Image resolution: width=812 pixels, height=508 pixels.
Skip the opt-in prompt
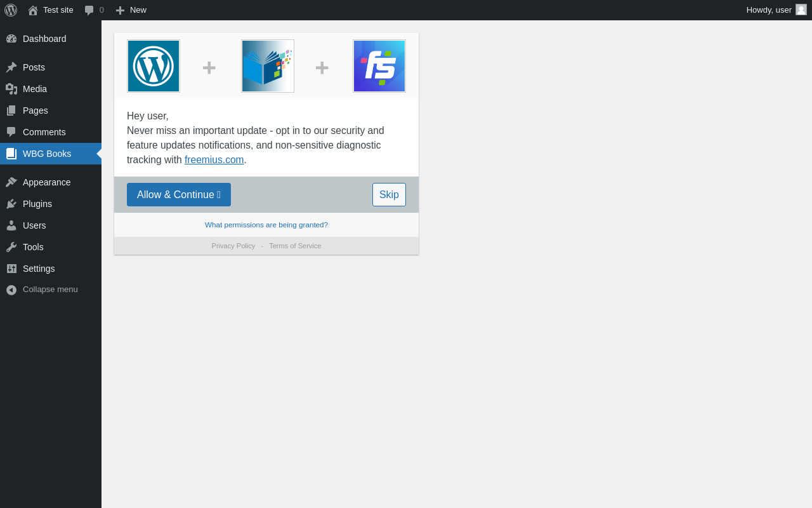[389, 195]
